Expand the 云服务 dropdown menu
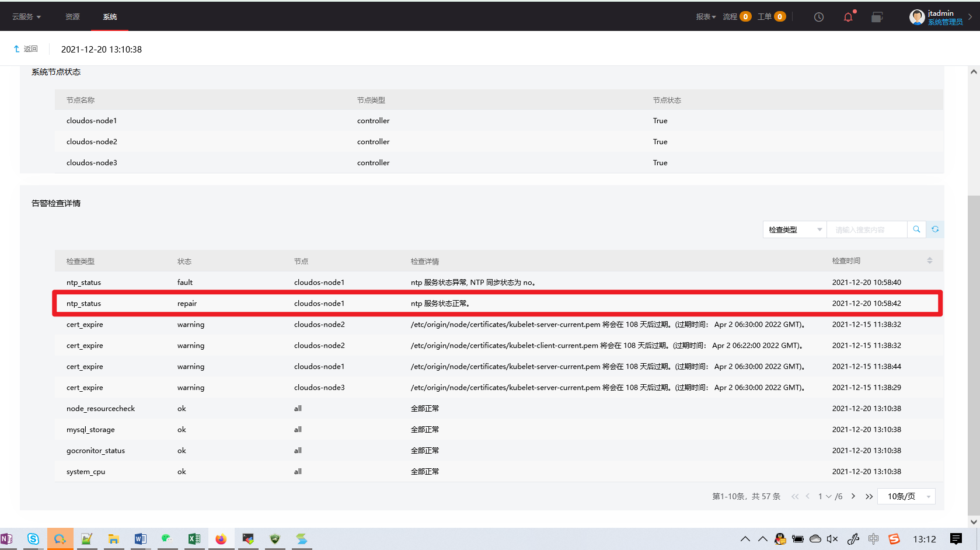Screen dimensions: 980x550 (26, 17)
